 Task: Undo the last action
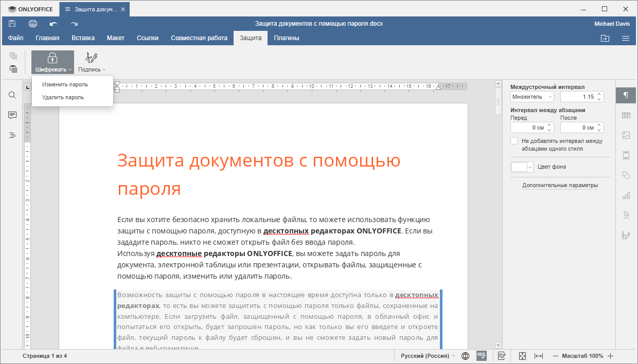tap(54, 24)
